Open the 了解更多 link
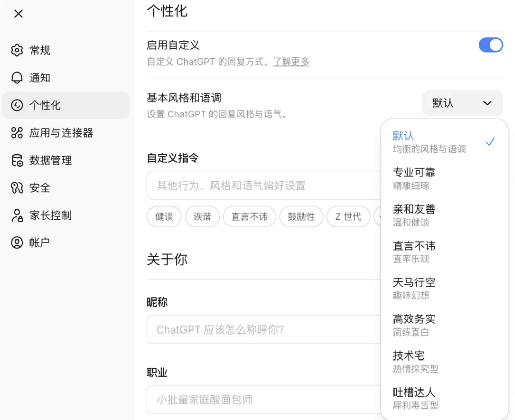This screenshot has width=515, height=420. [x=291, y=62]
